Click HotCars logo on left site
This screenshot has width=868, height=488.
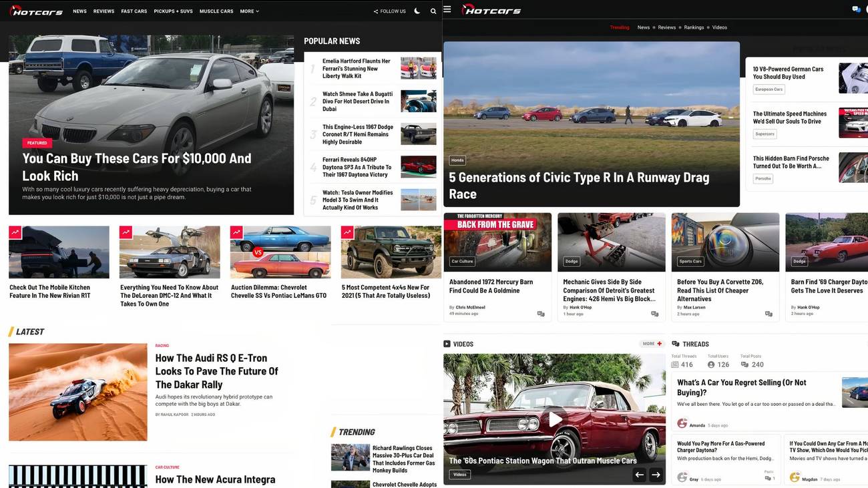[x=36, y=11]
